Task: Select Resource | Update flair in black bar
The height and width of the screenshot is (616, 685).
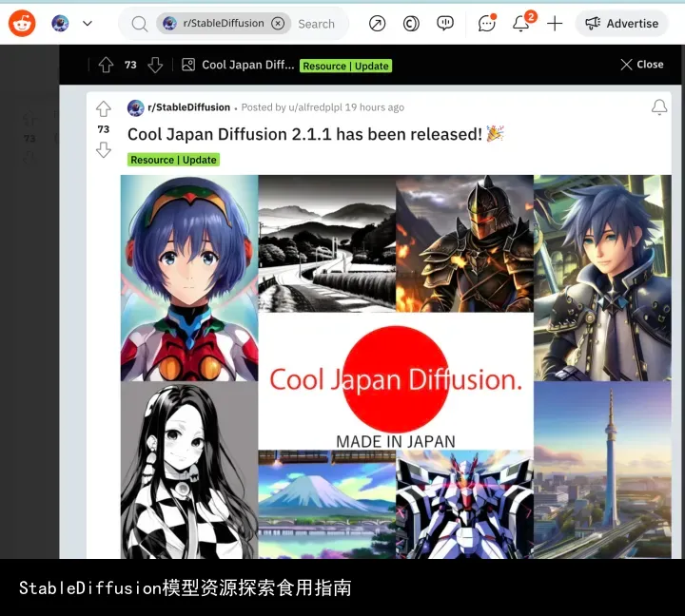Action: 345,66
